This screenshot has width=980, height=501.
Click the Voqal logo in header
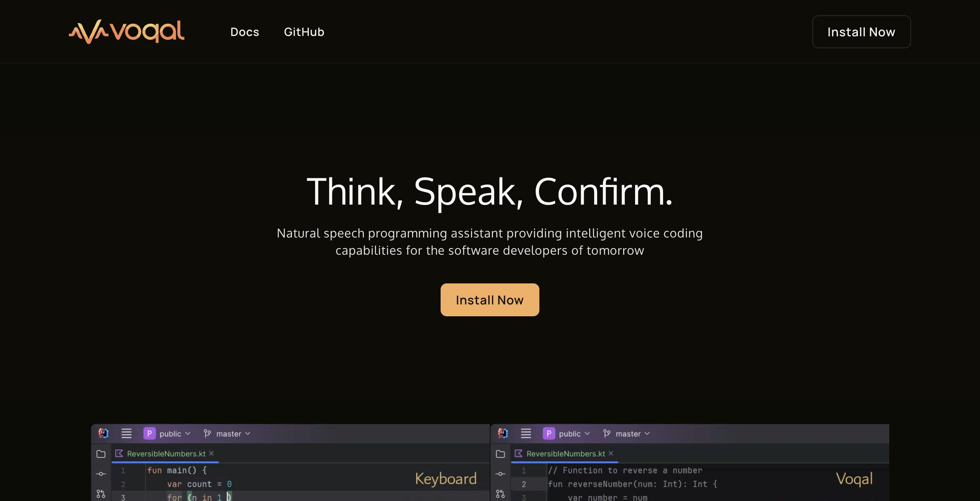click(x=126, y=32)
